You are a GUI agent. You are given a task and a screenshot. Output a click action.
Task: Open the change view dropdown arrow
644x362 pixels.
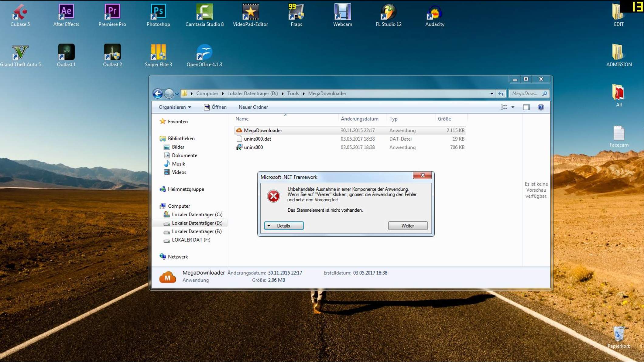coord(513,107)
